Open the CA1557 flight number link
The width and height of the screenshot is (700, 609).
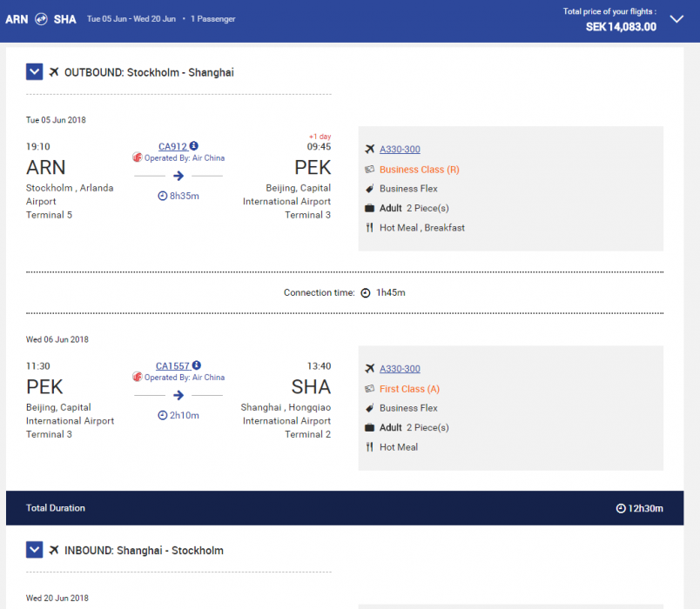coord(172,365)
